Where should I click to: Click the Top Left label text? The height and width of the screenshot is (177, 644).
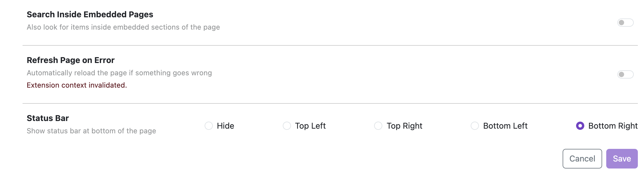[x=310, y=126]
